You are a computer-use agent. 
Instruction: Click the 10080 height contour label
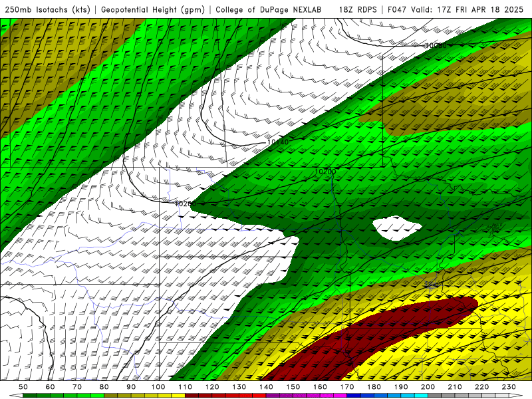click(436, 45)
